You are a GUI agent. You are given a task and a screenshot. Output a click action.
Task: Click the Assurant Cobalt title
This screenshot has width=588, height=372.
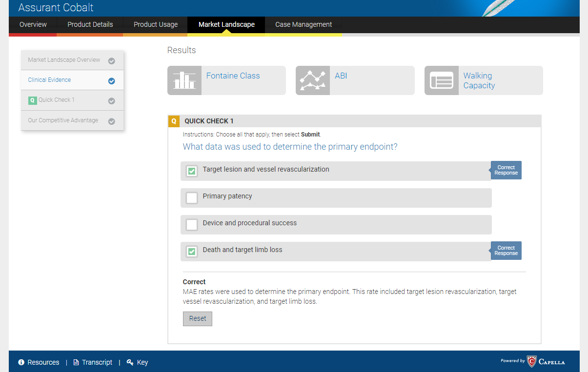click(x=56, y=7)
